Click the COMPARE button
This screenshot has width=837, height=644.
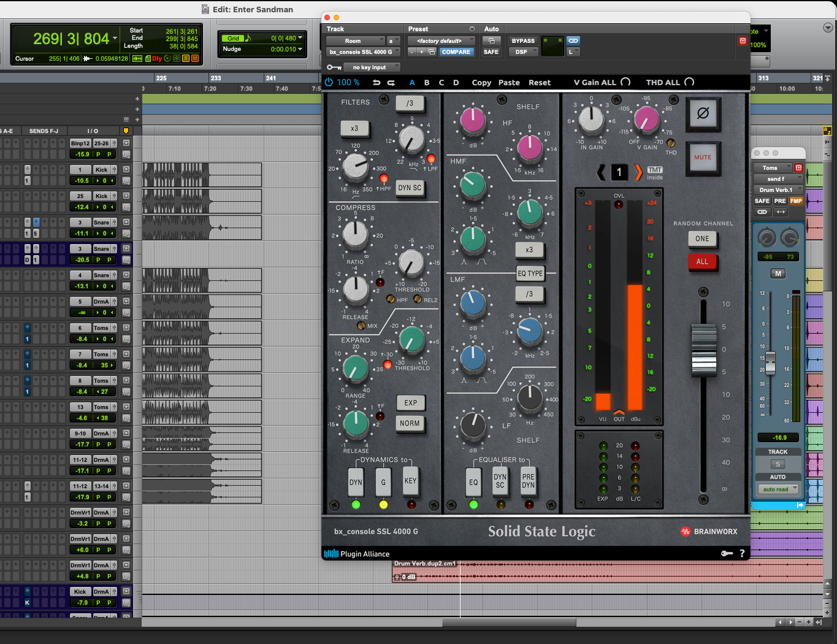coord(456,52)
